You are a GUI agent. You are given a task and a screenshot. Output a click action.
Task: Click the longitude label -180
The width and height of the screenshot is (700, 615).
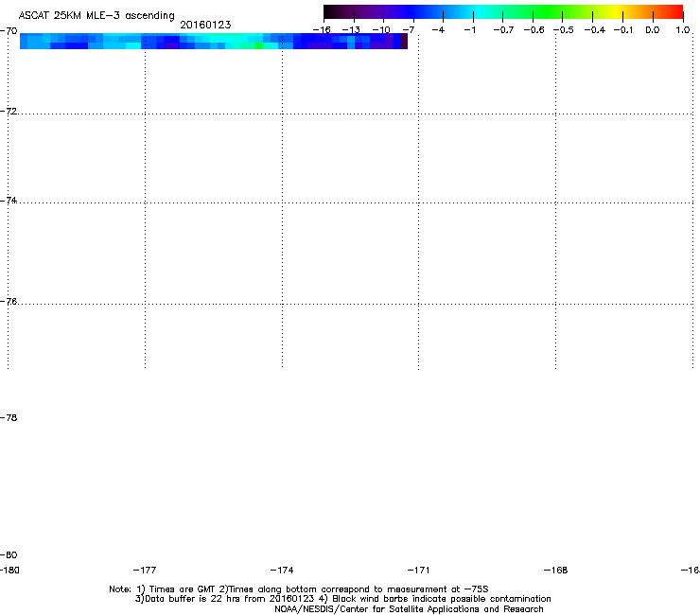coord(9,570)
